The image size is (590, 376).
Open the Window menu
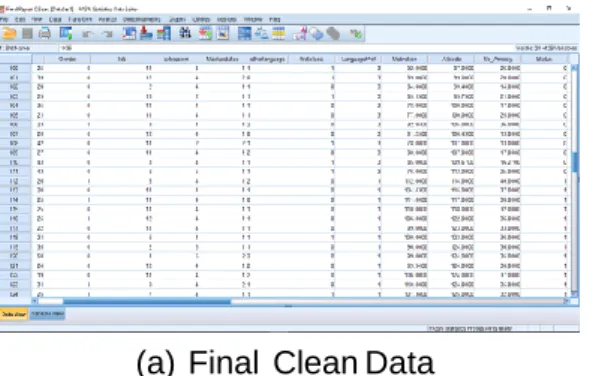(x=253, y=19)
